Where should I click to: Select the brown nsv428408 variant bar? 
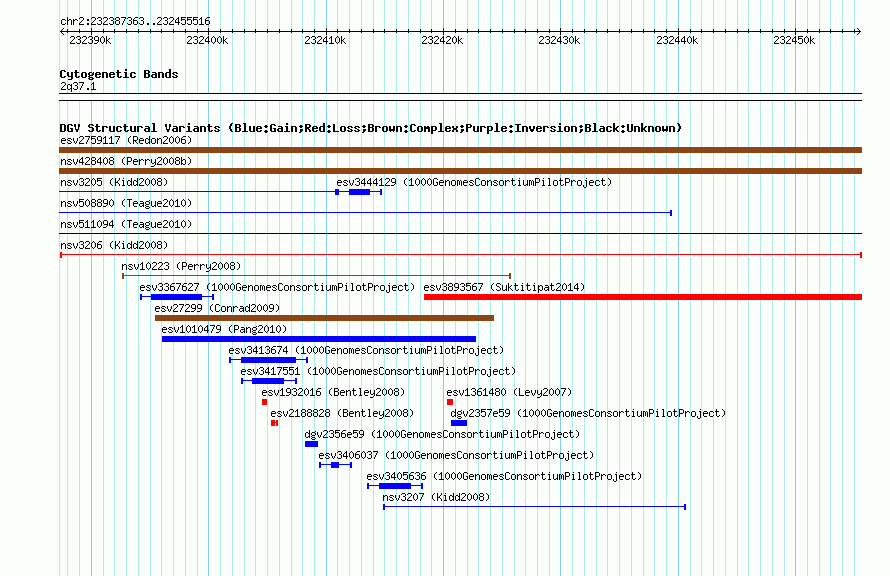(460, 171)
